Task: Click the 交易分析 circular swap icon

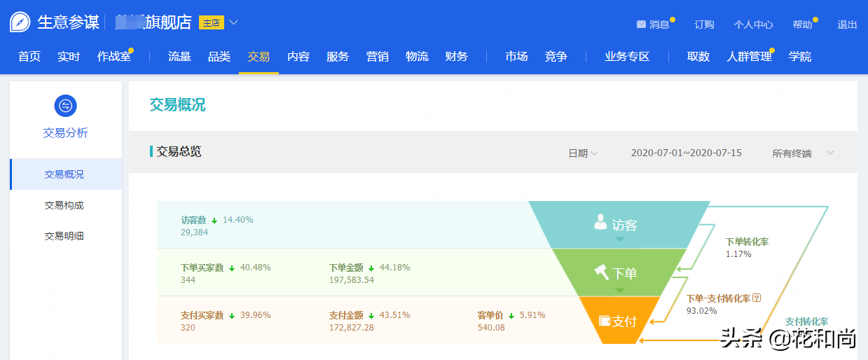Action: [x=65, y=106]
